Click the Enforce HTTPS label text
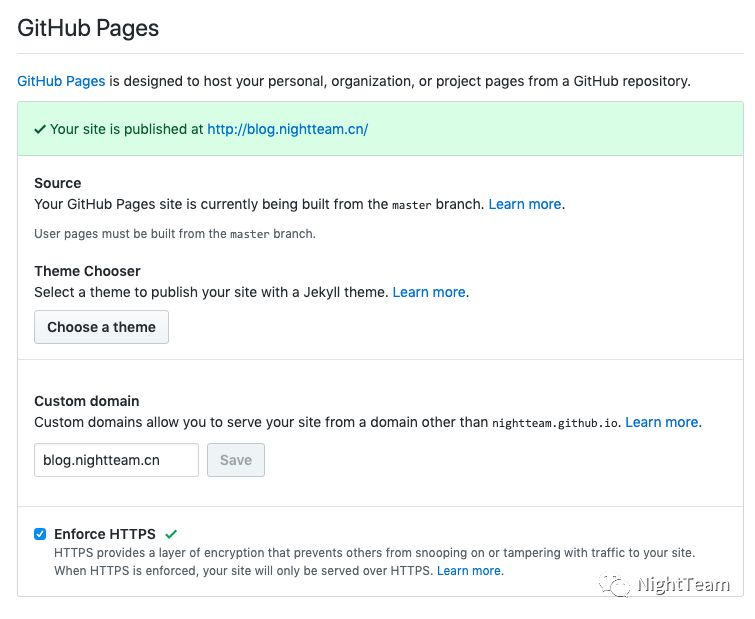This screenshot has height=619, width=755. 104,534
